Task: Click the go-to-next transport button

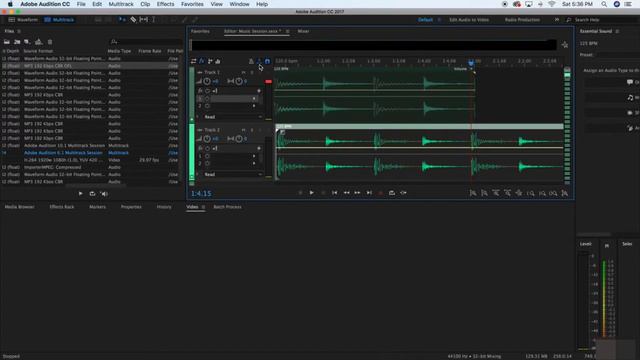Action: (x=369, y=193)
